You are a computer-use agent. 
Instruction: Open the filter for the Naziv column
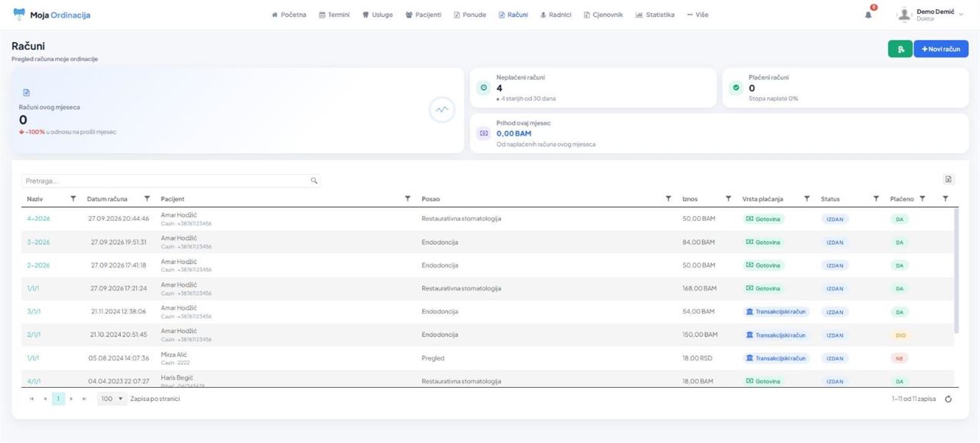[73, 199]
